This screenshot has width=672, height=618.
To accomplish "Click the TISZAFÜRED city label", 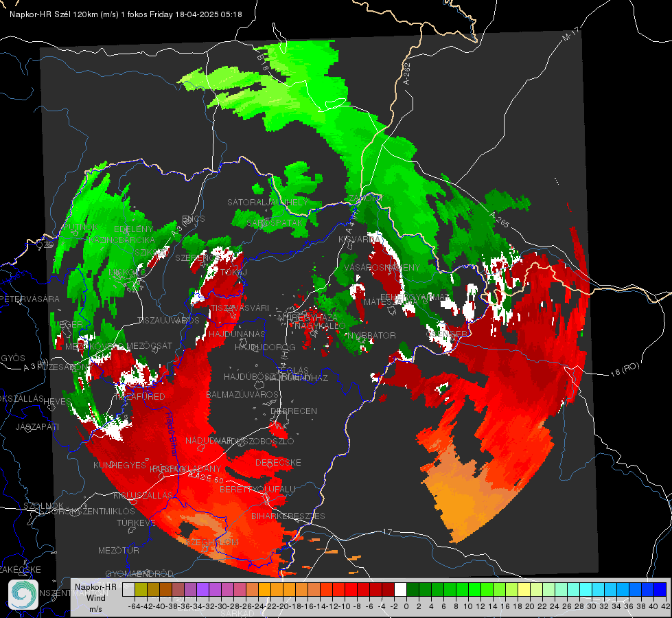I will [x=139, y=397].
